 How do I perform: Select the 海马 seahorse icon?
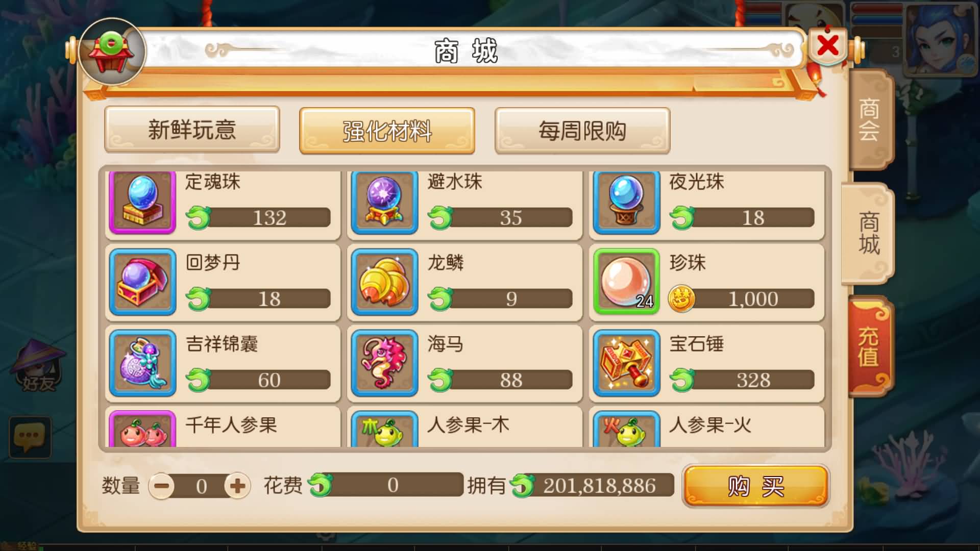(384, 363)
